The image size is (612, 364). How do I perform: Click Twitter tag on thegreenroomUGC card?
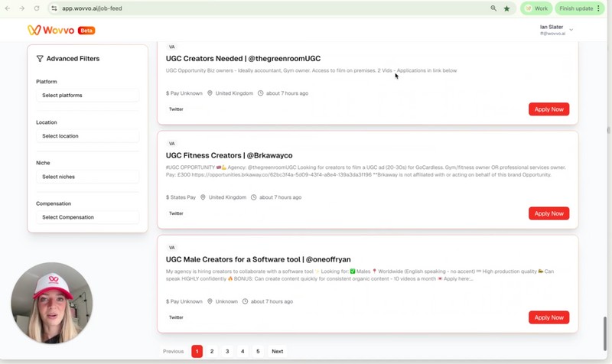tap(176, 109)
